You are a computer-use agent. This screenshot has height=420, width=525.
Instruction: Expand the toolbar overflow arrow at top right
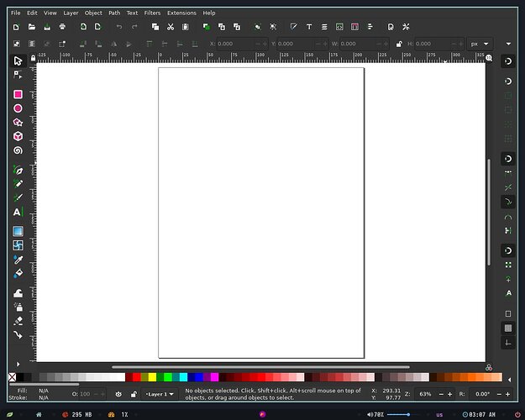coord(508,44)
